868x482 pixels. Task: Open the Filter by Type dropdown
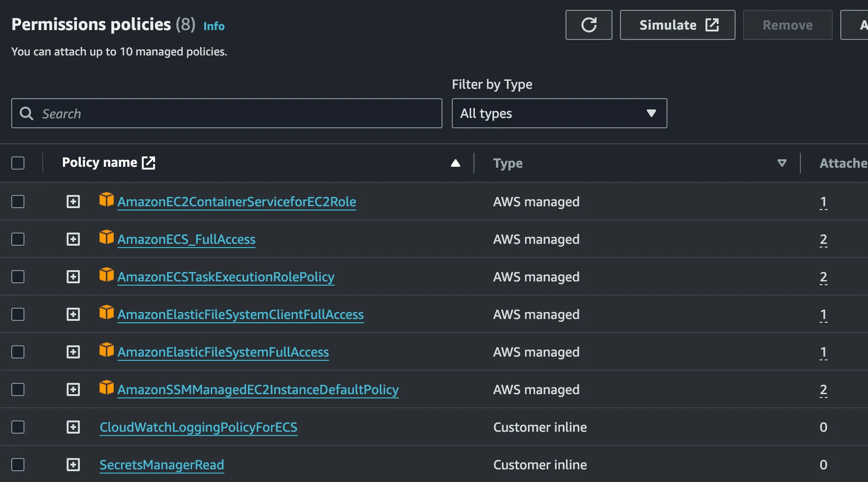click(x=559, y=113)
